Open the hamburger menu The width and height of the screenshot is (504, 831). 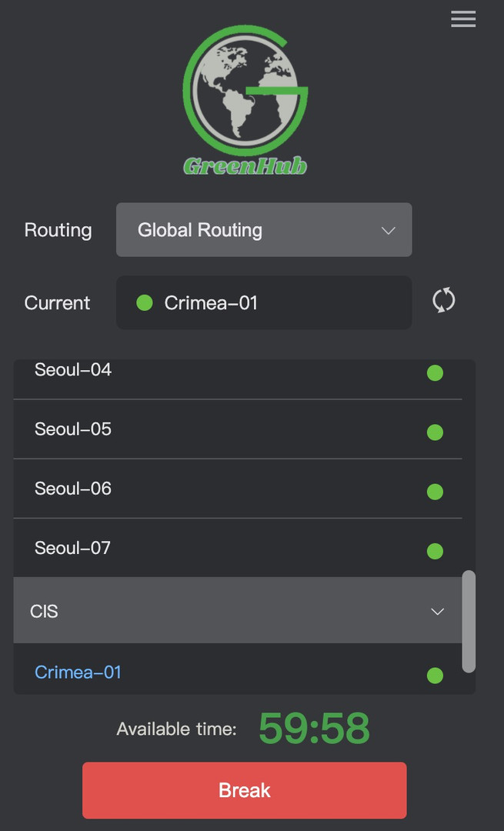pos(463,19)
